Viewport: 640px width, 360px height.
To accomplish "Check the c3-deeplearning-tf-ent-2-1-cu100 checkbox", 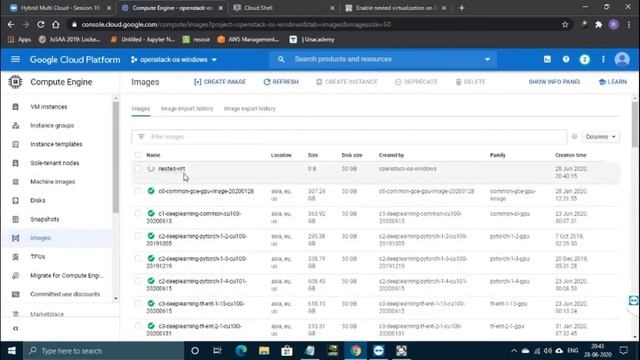I will pyautogui.click(x=138, y=326).
